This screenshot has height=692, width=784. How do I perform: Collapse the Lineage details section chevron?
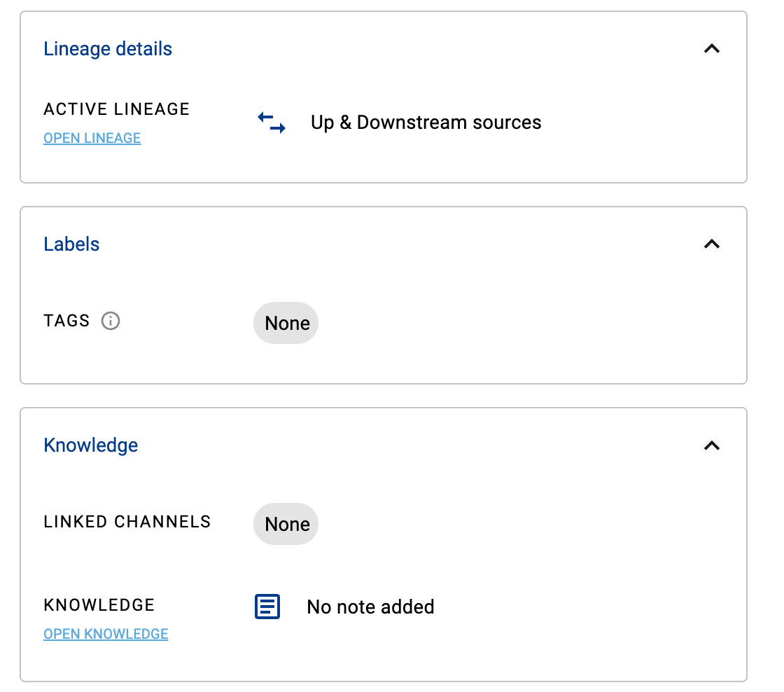(x=711, y=49)
